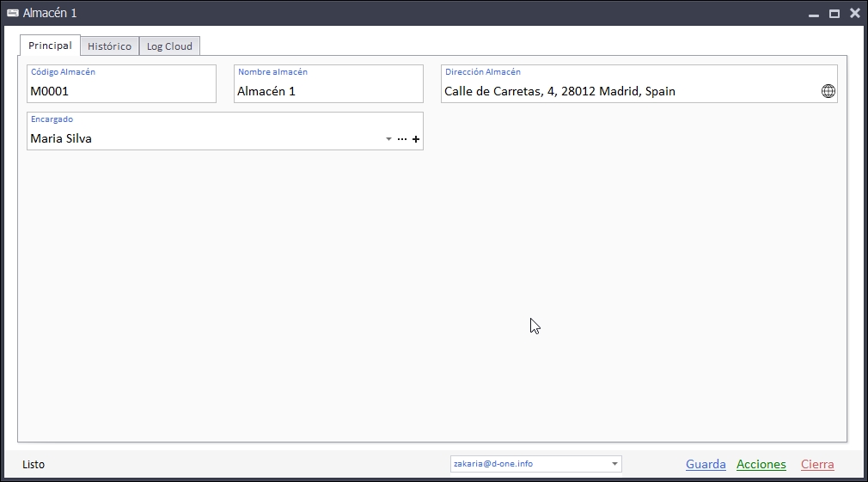
Task: Select the Principal tab
Action: tap(50, 46)
